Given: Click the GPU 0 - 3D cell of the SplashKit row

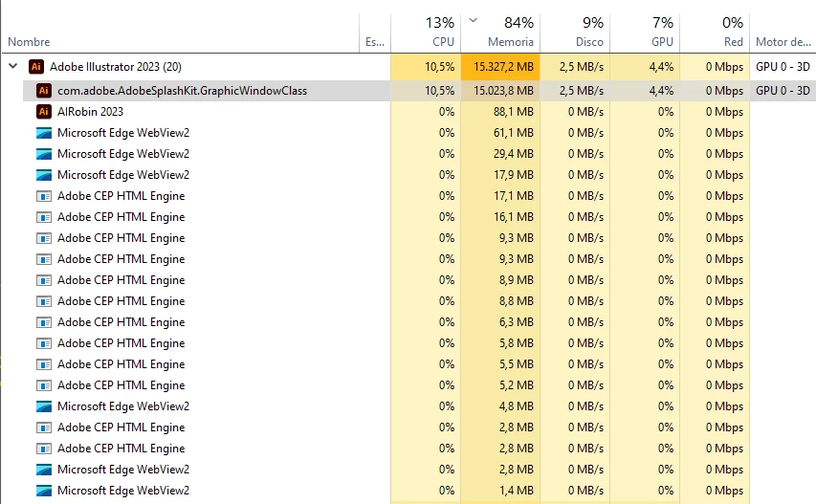Looking at the screenshot, I should pyautogui.click(x=783, y=91).
